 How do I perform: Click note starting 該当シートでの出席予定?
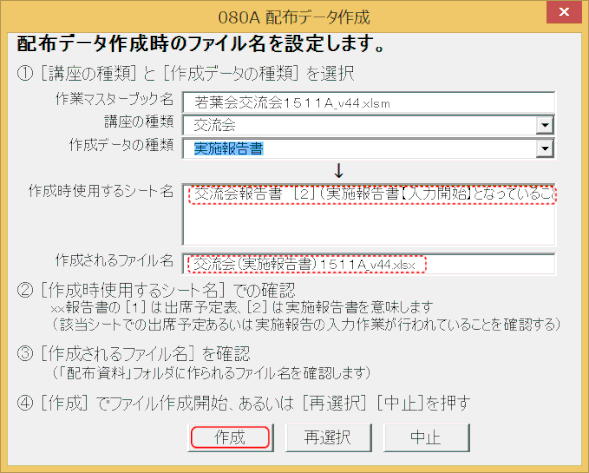point(306,324)
